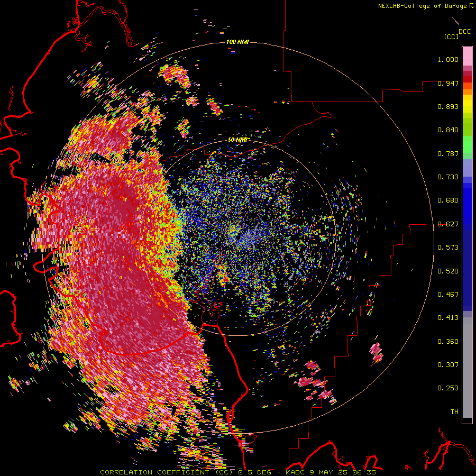
Task: Select the 0.520 color scale value
Action: 448,271
